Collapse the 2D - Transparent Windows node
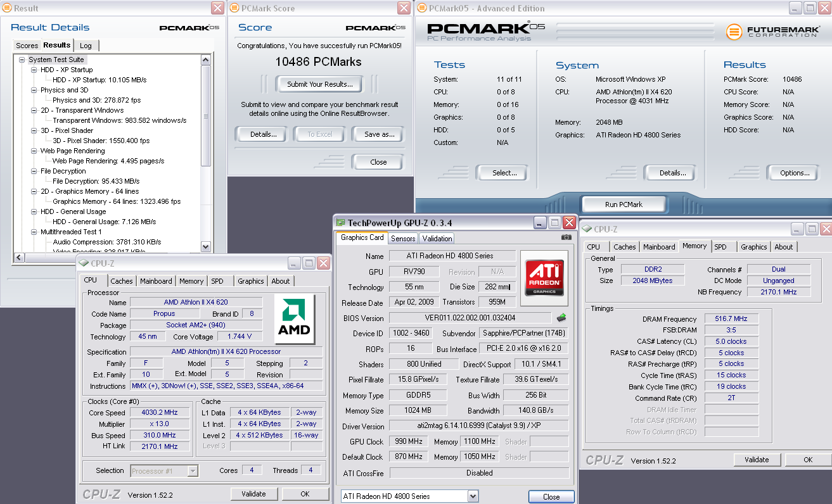The image size is (832, 504). (x=34, y=110)
